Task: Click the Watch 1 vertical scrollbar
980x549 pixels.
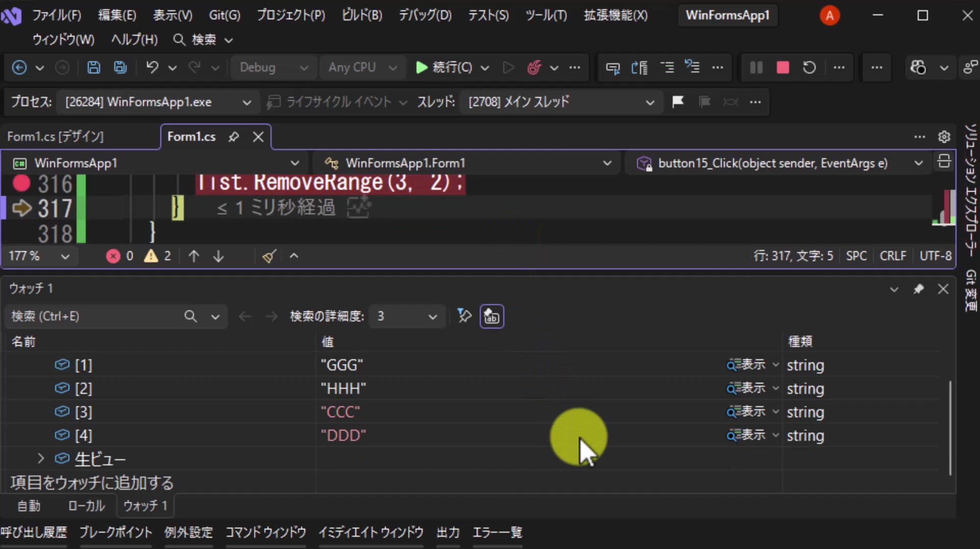Action: (950, 428)
